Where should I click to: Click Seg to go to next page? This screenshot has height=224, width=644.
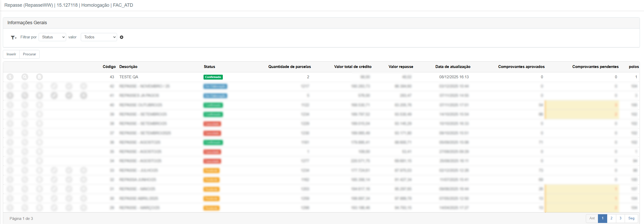tap(631, 218)
